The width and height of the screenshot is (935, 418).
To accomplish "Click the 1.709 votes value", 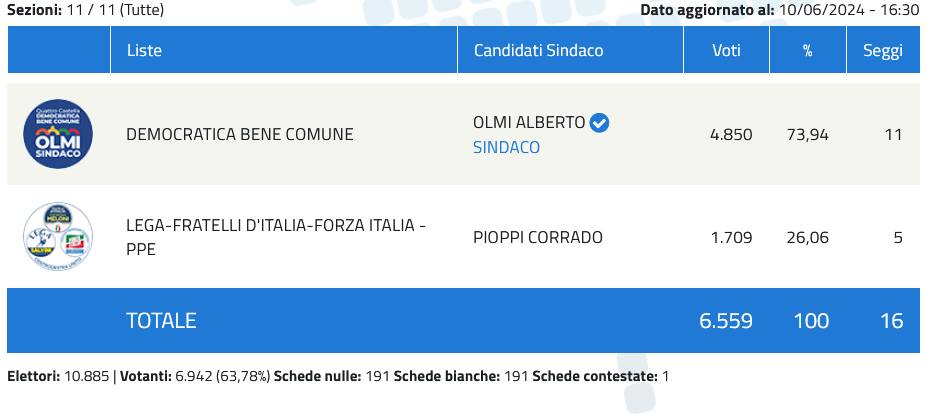I will (730, 237).
